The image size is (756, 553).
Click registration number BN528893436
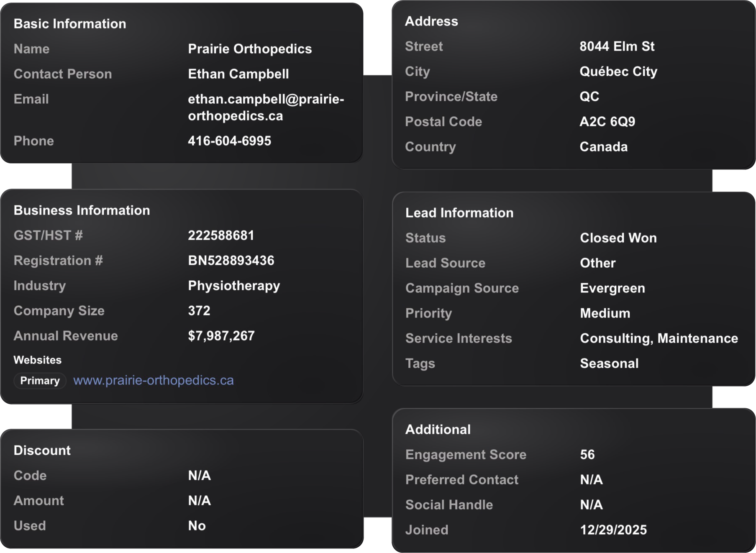(231, 261)
